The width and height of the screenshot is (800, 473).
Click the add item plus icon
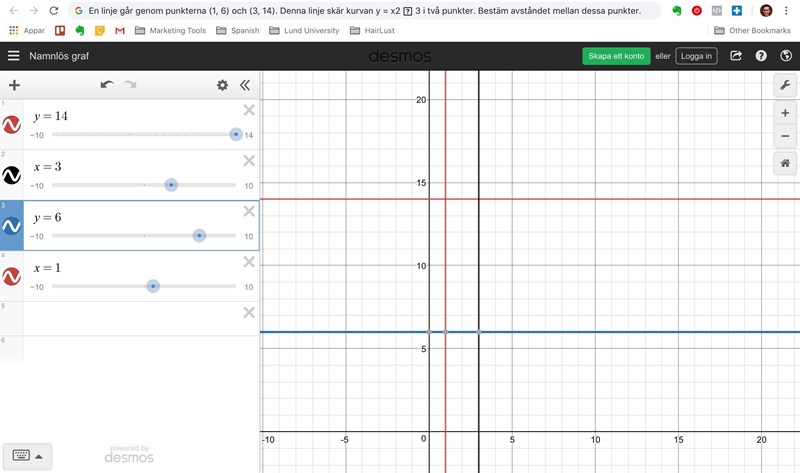14,85
